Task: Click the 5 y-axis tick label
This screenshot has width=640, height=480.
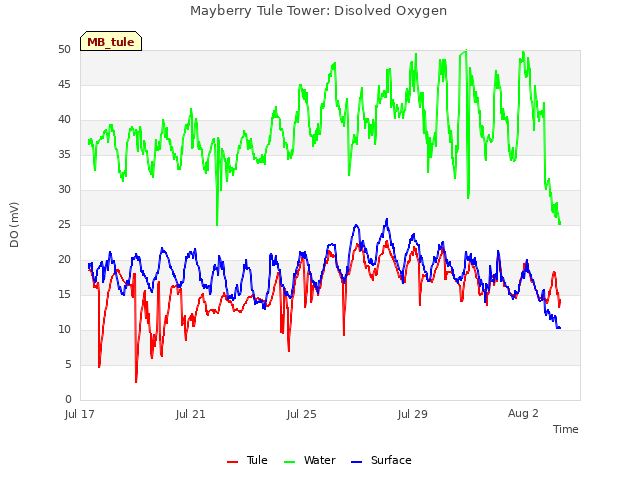Action: point(68,364)
